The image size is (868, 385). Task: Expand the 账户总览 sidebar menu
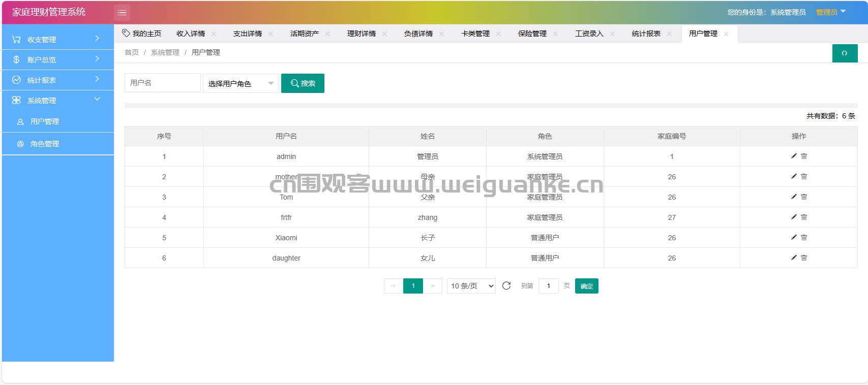click(x=58, y=59)
